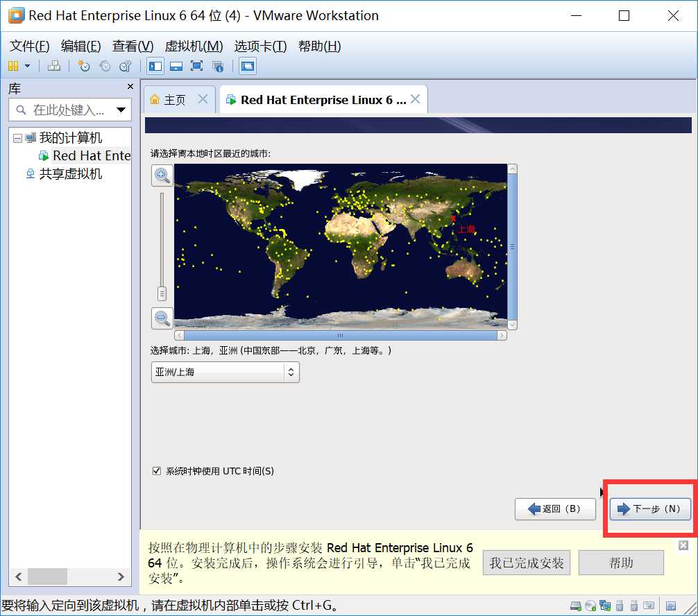Click the map scroll-right arrow

tap(502, 335)
